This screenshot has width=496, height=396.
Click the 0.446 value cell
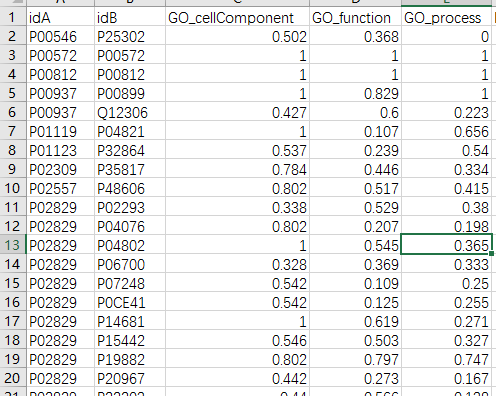click(x=355, y=169)
